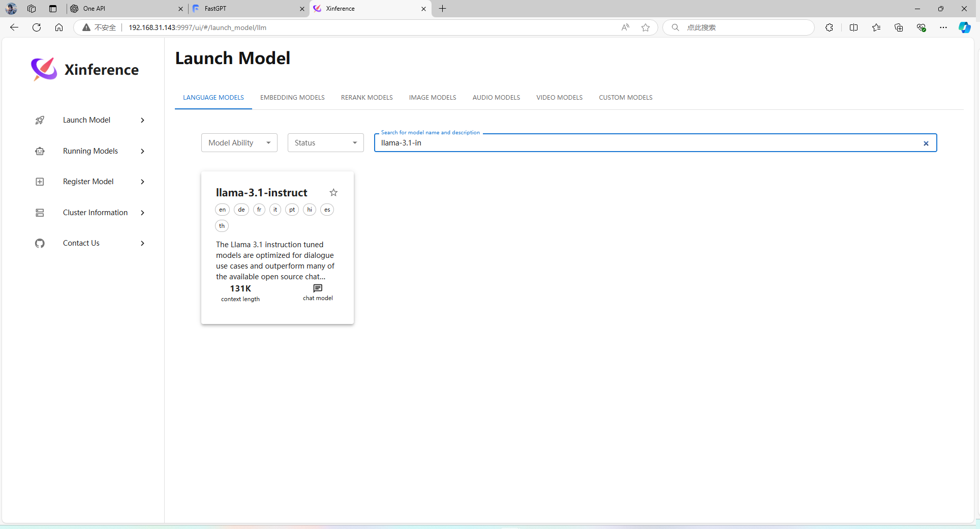Select the Language Models tab
The image size is (980, 529).
pyautogui.click(x=213, y=98)
